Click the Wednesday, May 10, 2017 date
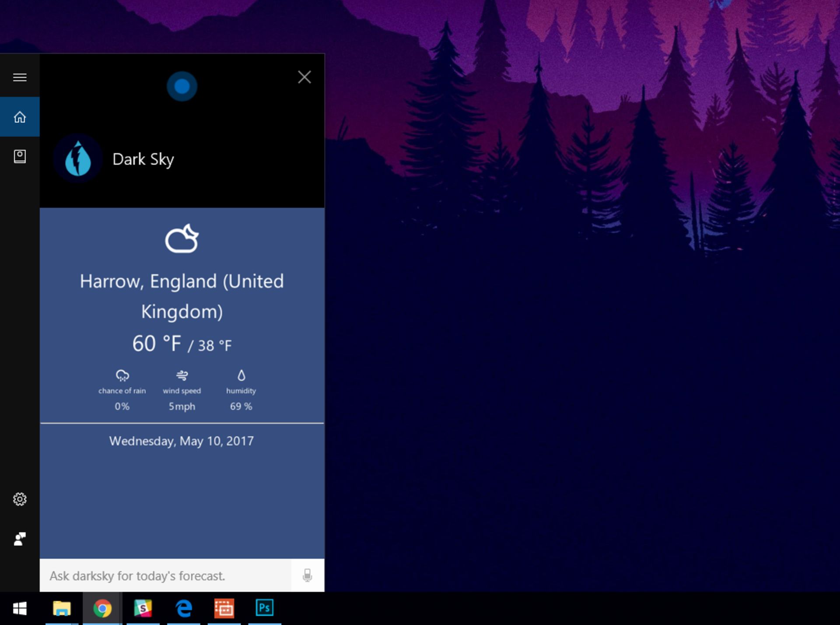This screenshot has width=840, height=625. (x=181, y=441)
